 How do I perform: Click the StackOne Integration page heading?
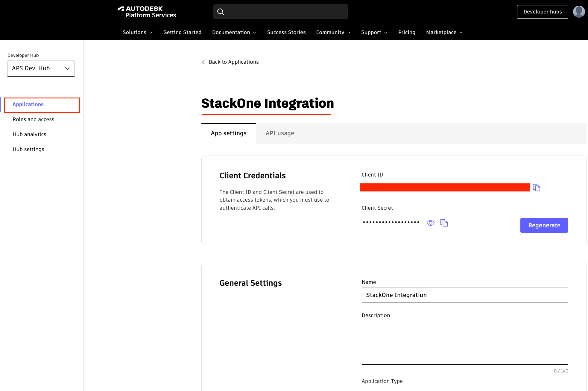tap(268, 104)
